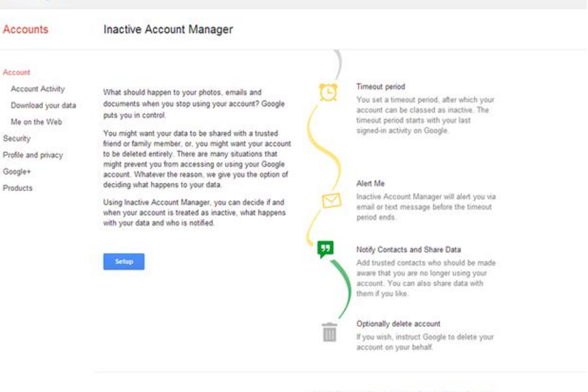Screen dimensions: 588x392
Task: Open Profile and privacy section
Action: pyautogui.click(x=33, y=155)
